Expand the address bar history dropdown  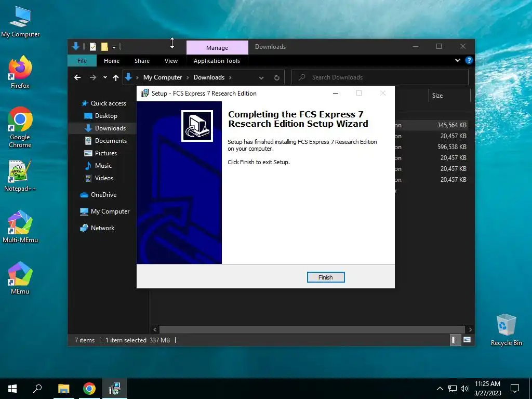pos(261,78)
